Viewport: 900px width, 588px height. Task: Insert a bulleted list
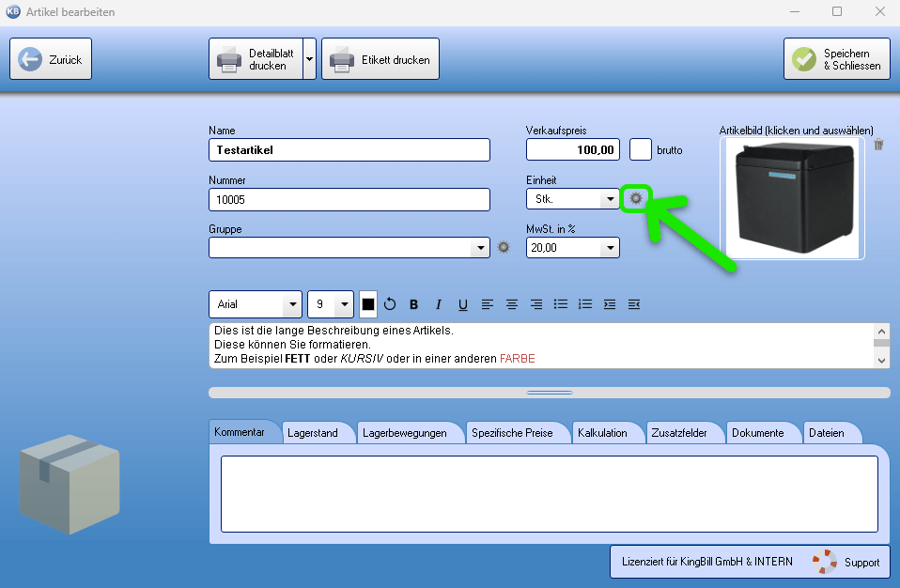tap(561, 304)
